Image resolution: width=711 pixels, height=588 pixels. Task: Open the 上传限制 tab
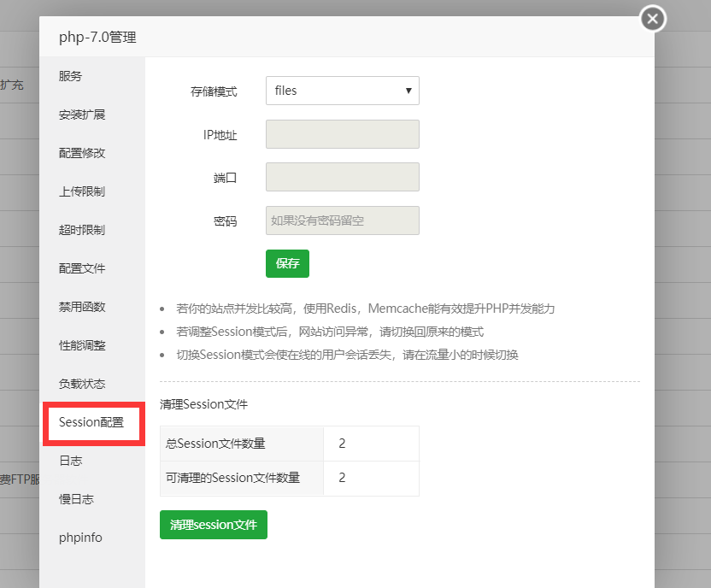point(82,191)
